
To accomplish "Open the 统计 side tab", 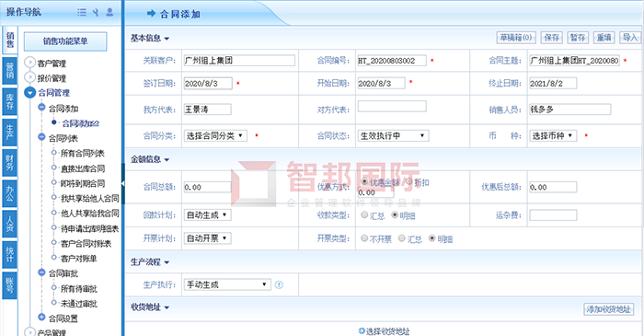I will 10,255.
